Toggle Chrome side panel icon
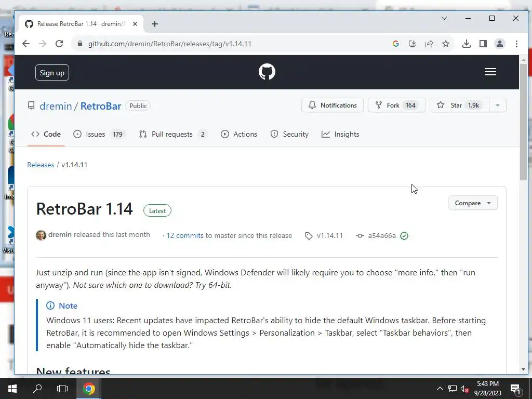 pos(483,44)
